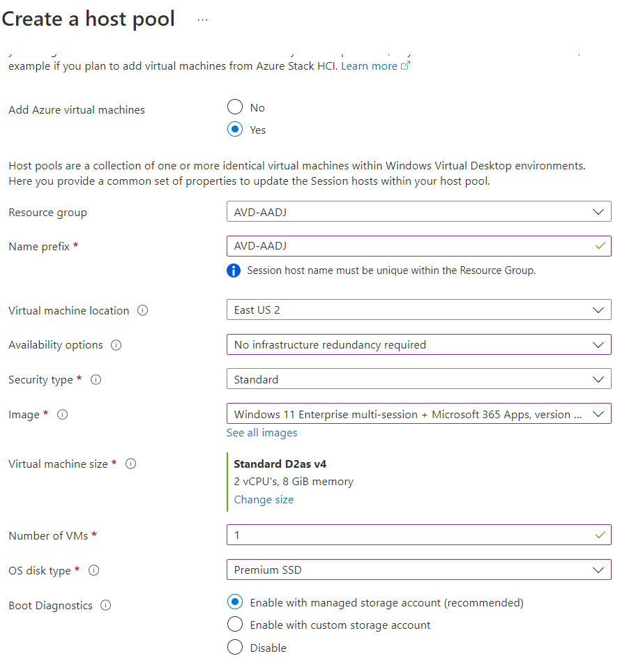
Task: Expand the Virtual machine location dropdown
Action: tap(418, 310)
